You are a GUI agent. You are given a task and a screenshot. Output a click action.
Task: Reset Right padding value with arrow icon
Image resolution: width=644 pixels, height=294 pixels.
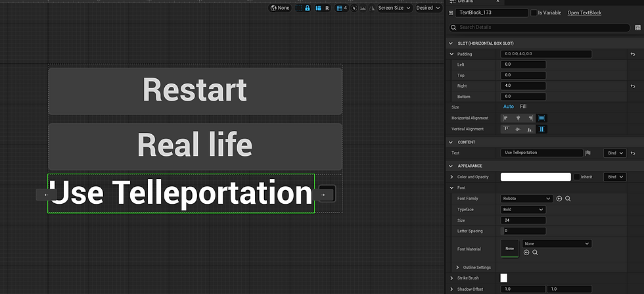pos(633,86)
